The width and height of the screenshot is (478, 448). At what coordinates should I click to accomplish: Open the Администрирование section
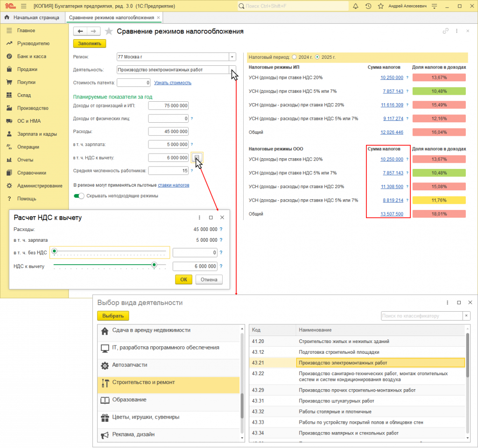[40, 186]
